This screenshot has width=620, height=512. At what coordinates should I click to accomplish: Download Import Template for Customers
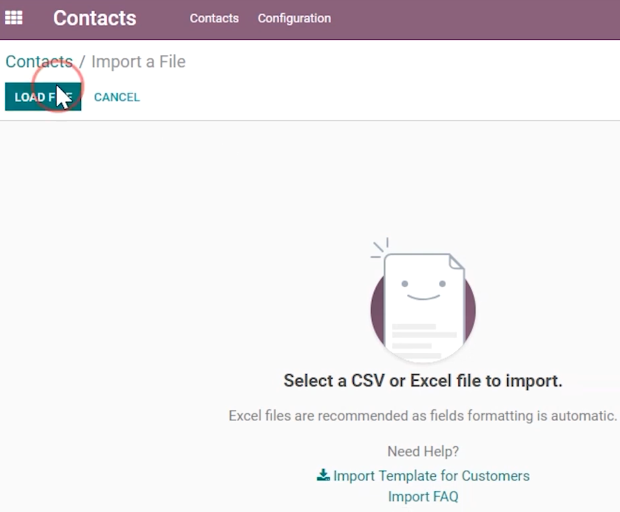coord(431,476)
